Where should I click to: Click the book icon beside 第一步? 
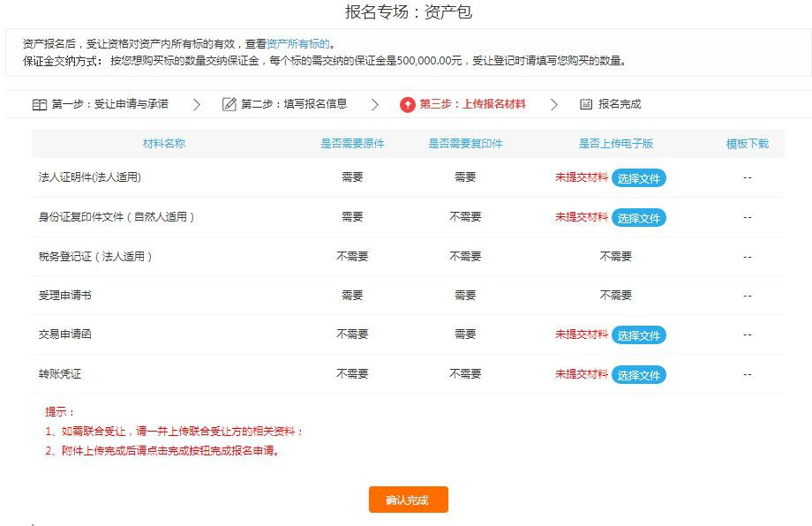pyautogui.click(x=40, y=104)
